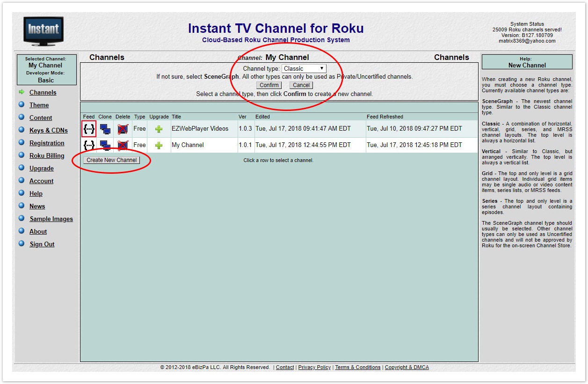
Task: Click the blue bullet beside Sample Images
Action: pos(22,218)
